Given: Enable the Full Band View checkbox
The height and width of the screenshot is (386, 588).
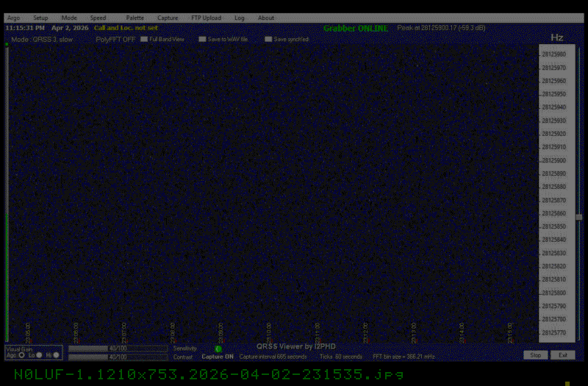Looking at the screenshot, I should tap(144, 39).
